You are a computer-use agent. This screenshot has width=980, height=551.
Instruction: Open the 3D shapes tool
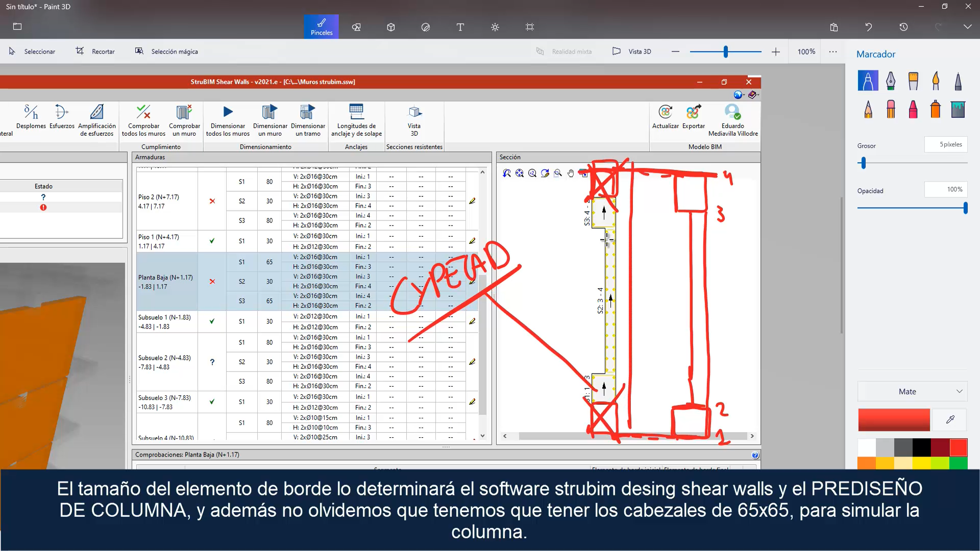391,27
